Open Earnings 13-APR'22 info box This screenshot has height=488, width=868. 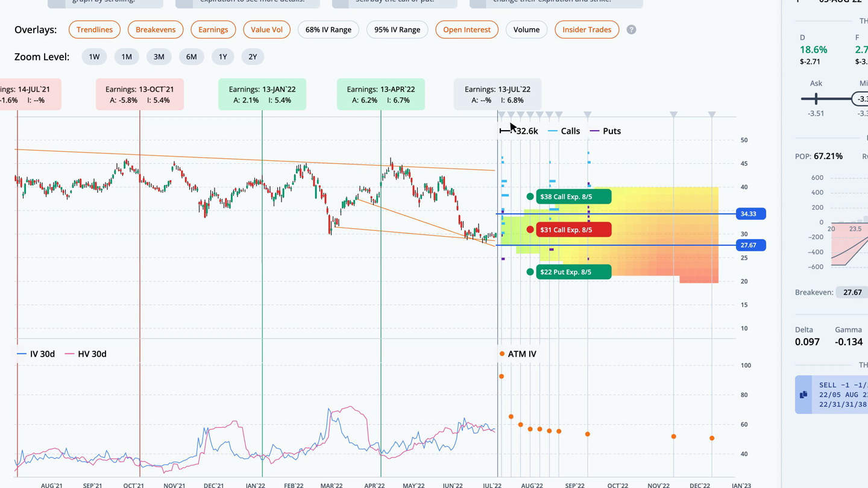381,95
